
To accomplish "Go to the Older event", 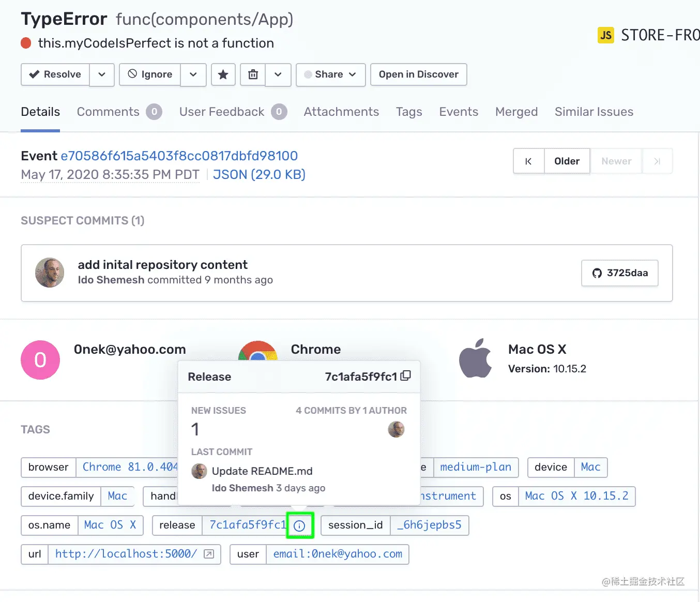I will click(567, 161).
